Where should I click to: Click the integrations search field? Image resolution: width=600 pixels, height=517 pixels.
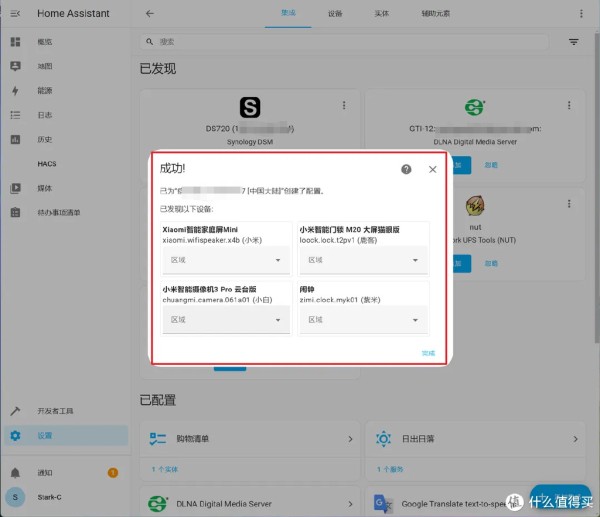point(345,42)
